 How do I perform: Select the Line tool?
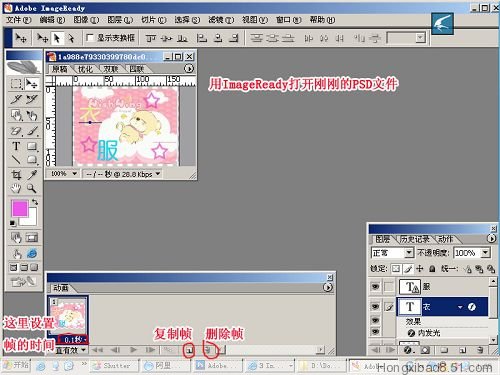click(16, 160)
